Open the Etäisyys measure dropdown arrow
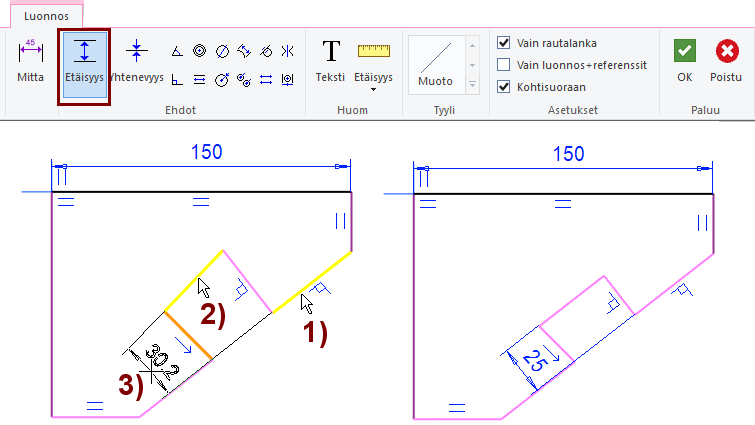 373,90
